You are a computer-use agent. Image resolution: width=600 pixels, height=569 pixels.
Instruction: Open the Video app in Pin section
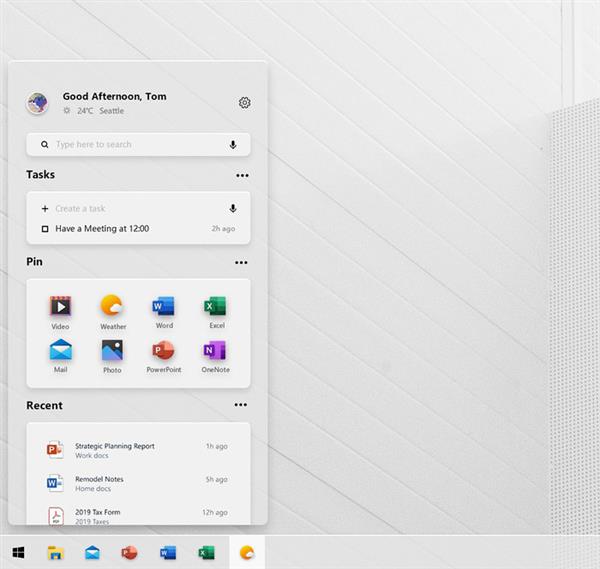tap(61, 307)
